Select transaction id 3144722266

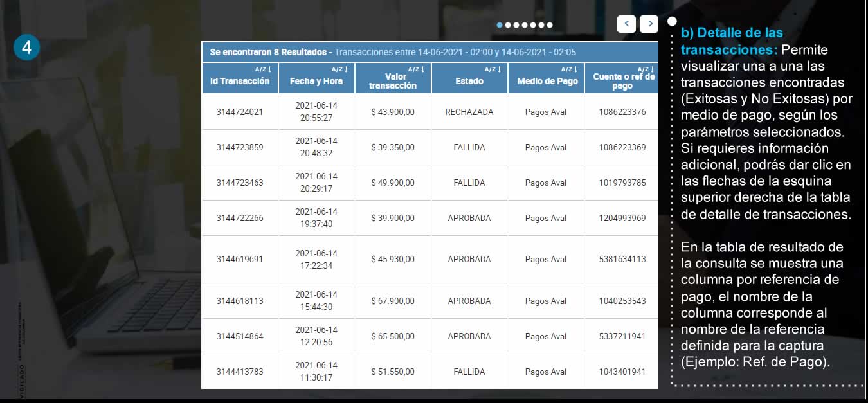240,218
